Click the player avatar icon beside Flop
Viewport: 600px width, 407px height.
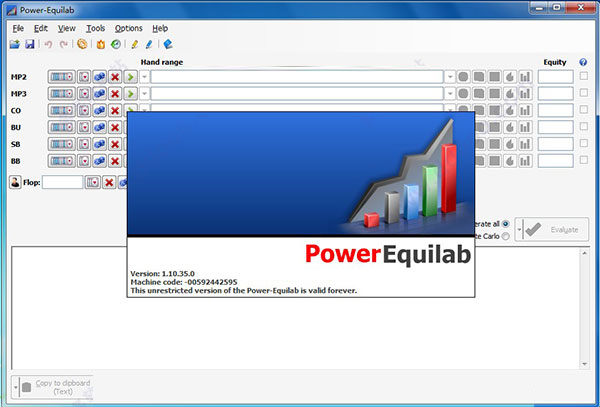(15, 182)
